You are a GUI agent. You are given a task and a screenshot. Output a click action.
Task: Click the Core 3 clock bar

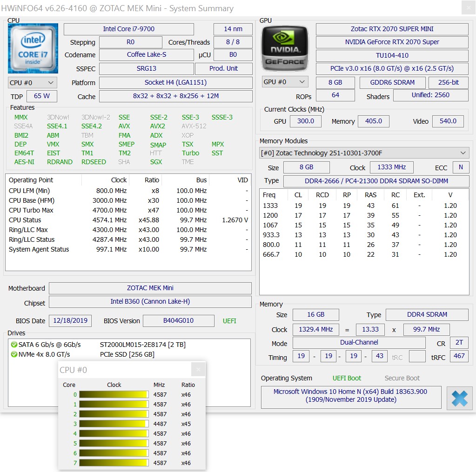pyautogui.click(x=114, y=424)
